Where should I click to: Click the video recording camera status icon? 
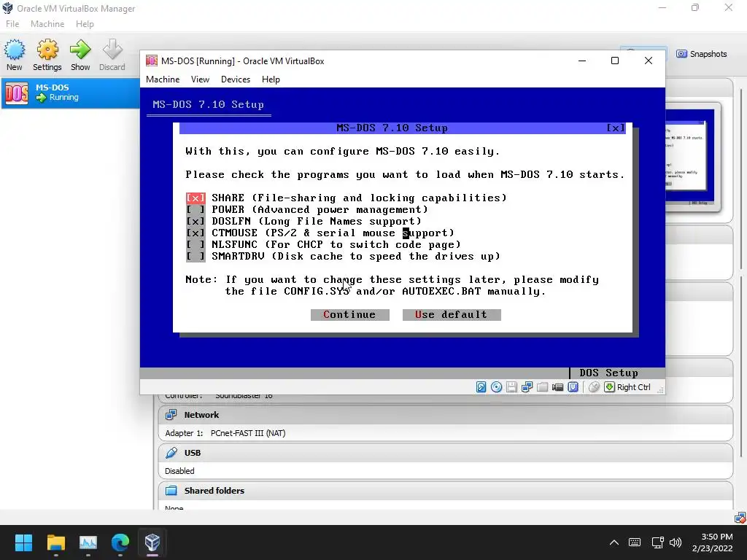pyautogui.click(x=557, y=387)
